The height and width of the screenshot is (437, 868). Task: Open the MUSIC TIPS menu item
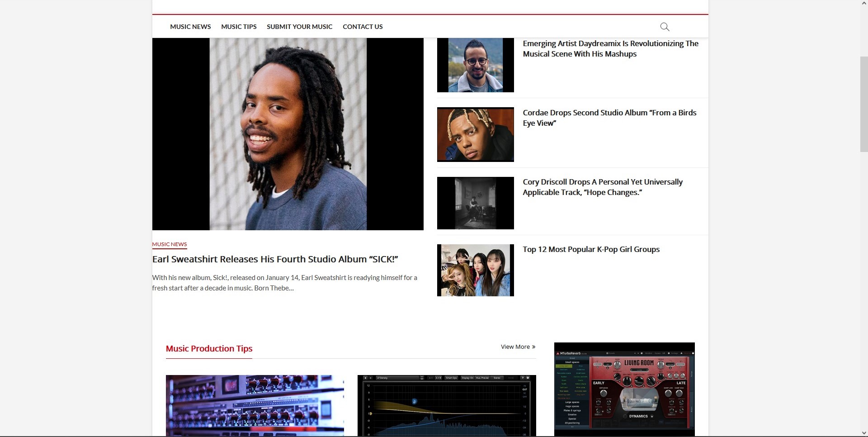[239, 27]
